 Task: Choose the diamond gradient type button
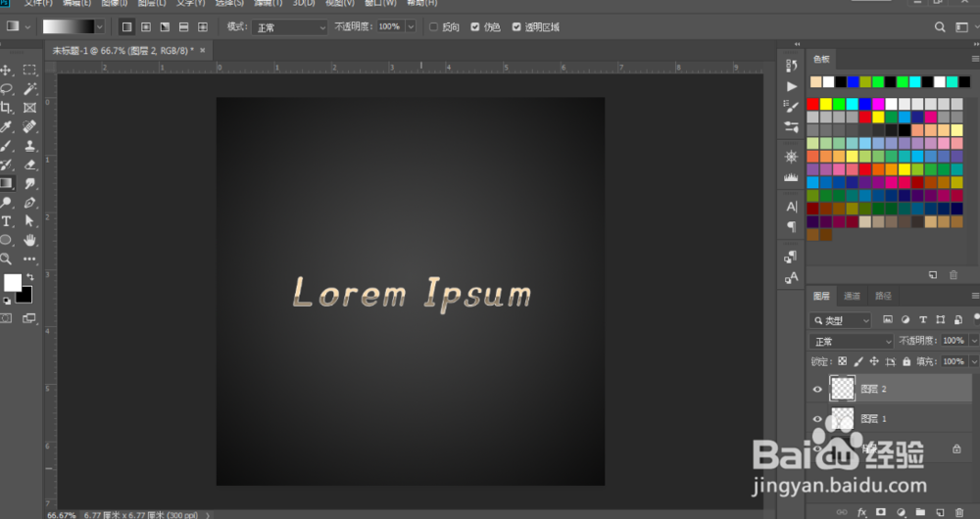(x=203, y=26)
